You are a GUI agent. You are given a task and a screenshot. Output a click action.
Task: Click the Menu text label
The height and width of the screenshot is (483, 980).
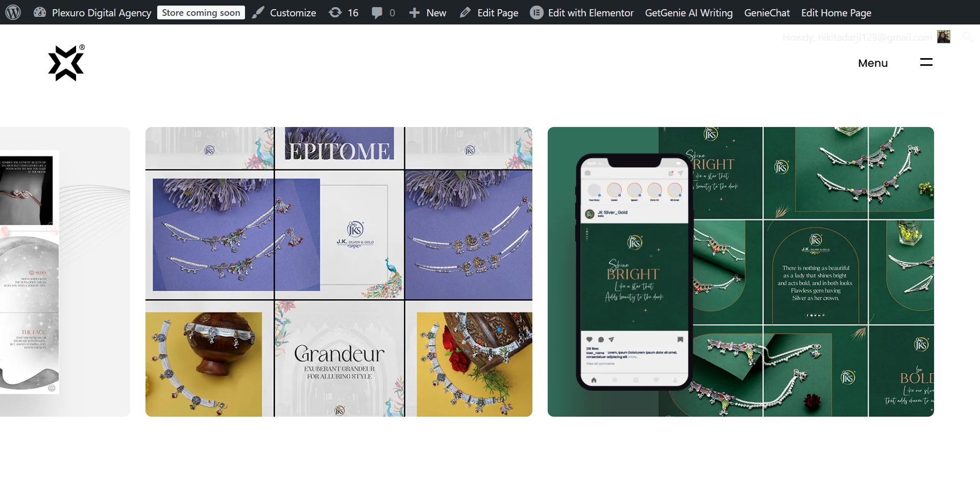point(873,63)
